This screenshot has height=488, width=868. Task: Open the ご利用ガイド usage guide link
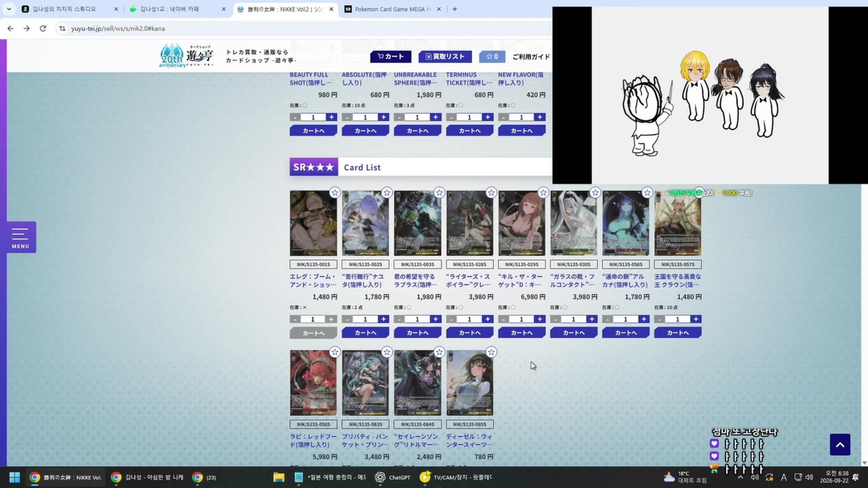(x=531, y=57)
